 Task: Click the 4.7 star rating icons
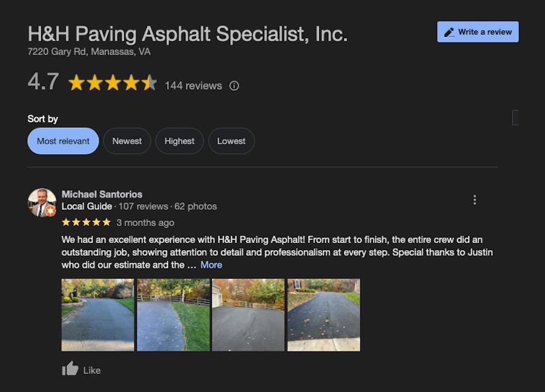pyautogui.click(x=113, y=83)
